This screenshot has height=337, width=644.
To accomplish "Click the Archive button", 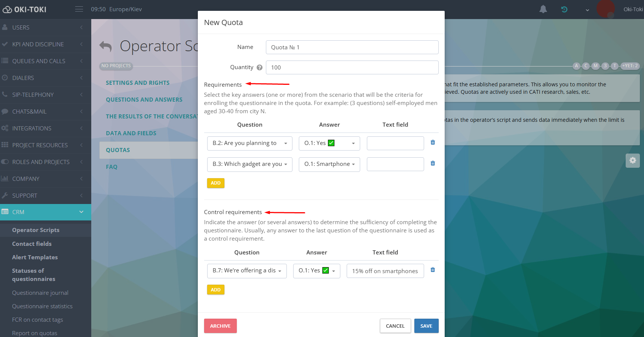I will (x=220, y=326).
